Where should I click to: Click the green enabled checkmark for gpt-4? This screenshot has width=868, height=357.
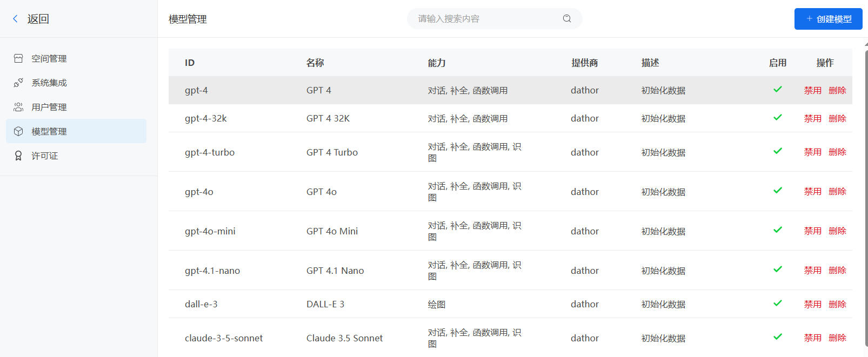(x=778, y=90)
